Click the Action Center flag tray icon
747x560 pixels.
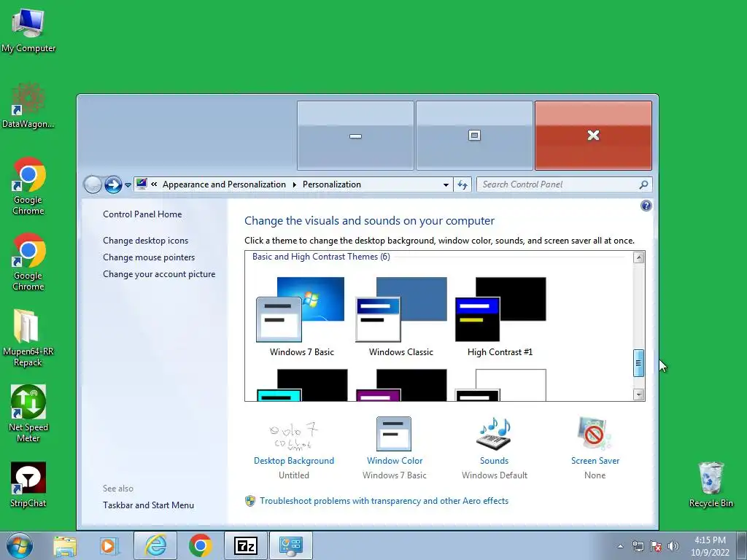(x=656, y=546)
